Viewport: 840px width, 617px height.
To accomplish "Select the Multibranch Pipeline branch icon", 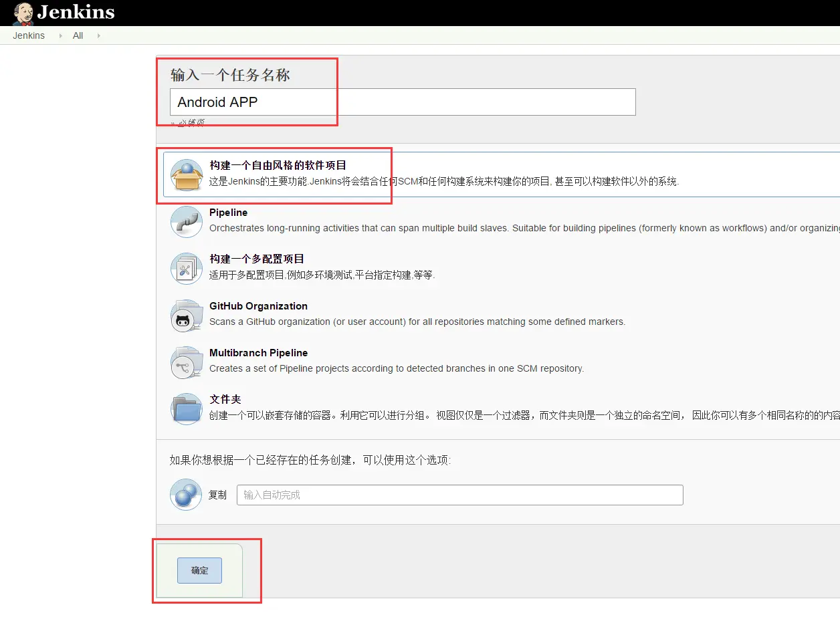I will (187, 362).
